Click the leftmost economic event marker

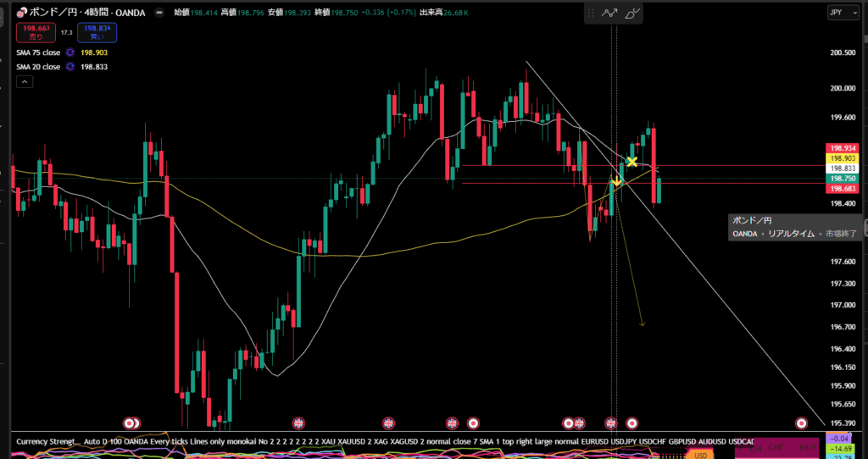[x=130, y=422]
